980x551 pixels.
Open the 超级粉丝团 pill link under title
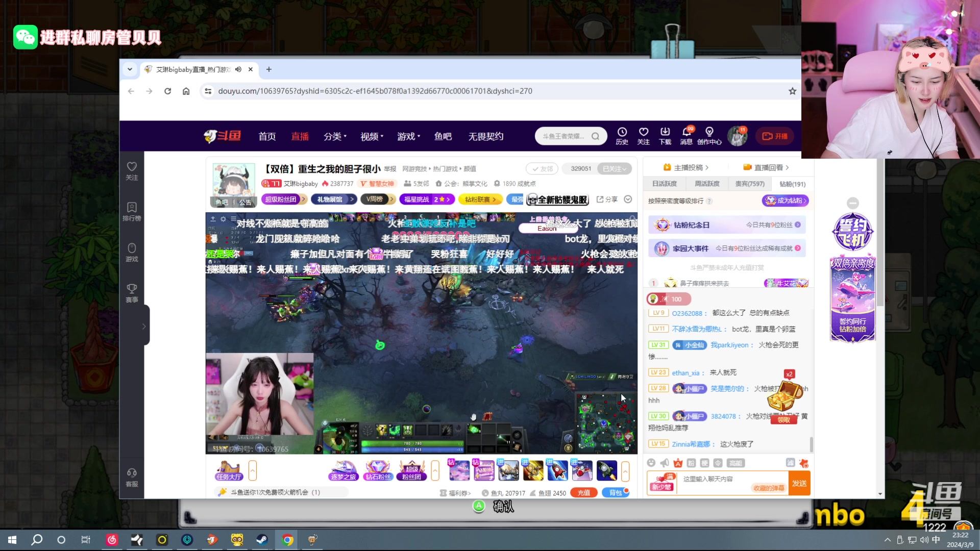tap(284, 199)
